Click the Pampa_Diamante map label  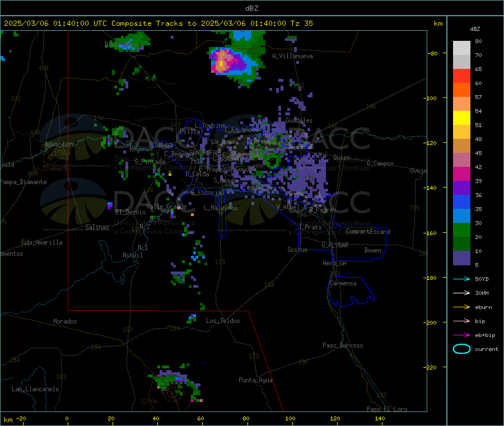[23, 182]
